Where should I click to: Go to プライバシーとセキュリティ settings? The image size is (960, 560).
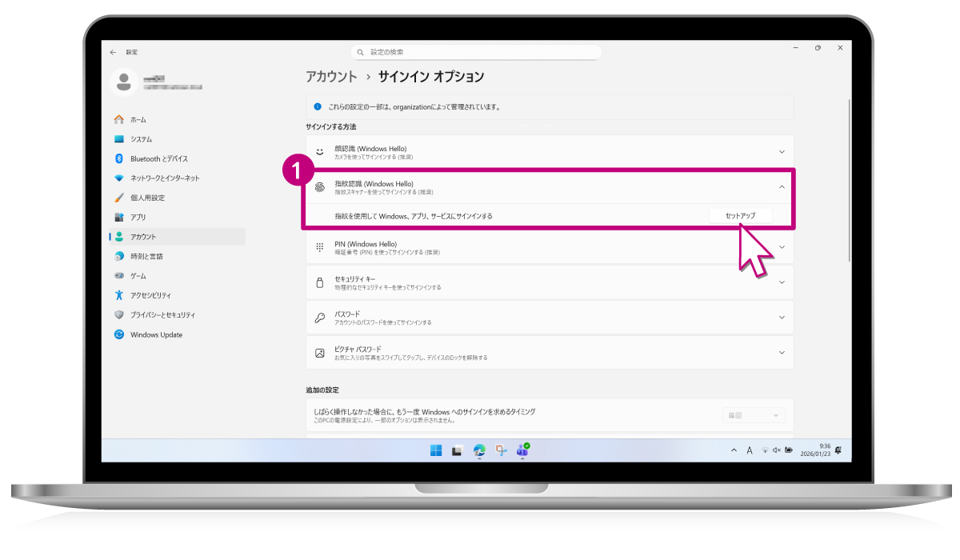tap(162, 315)
